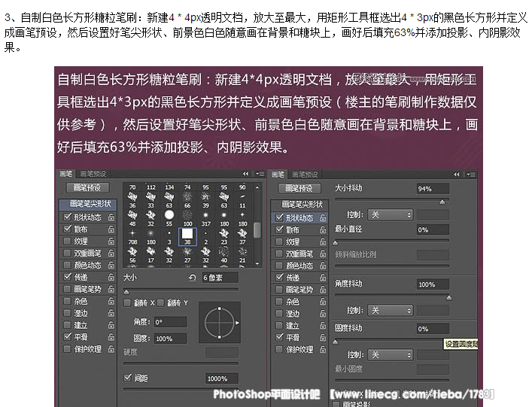Switch to 画笔 tab in brush-tip panel
Screen dimensions: 532x407
(x=65, y=174)
